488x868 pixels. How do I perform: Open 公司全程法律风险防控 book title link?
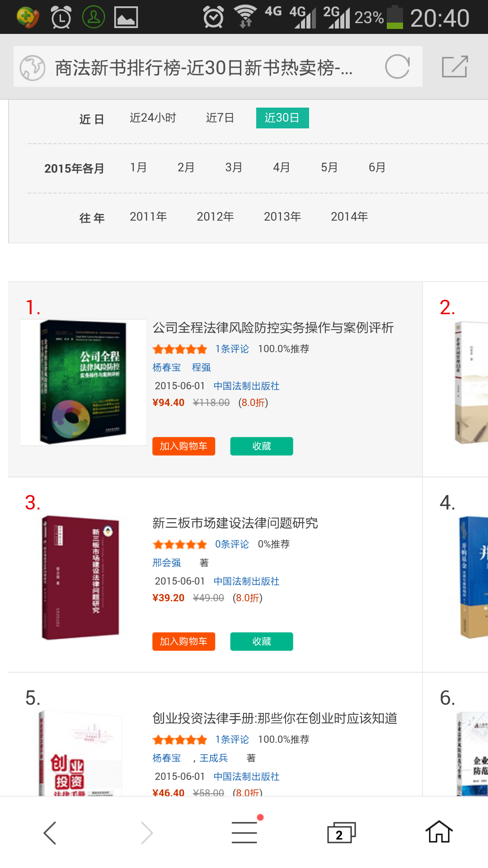[x=273, y=328]
